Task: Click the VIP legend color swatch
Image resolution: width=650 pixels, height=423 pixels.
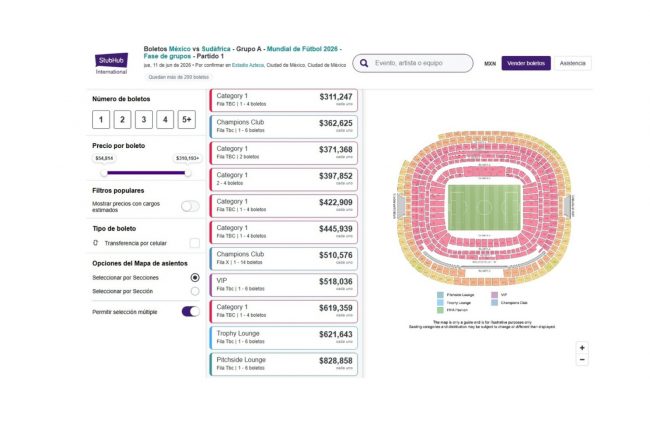Action: point(494,295)
